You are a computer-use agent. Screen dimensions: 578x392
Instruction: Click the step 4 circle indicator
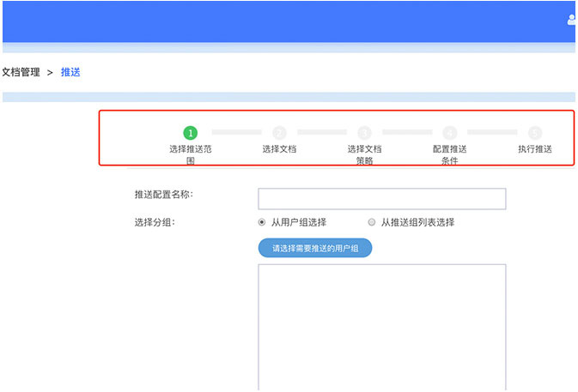pos(449,133)
